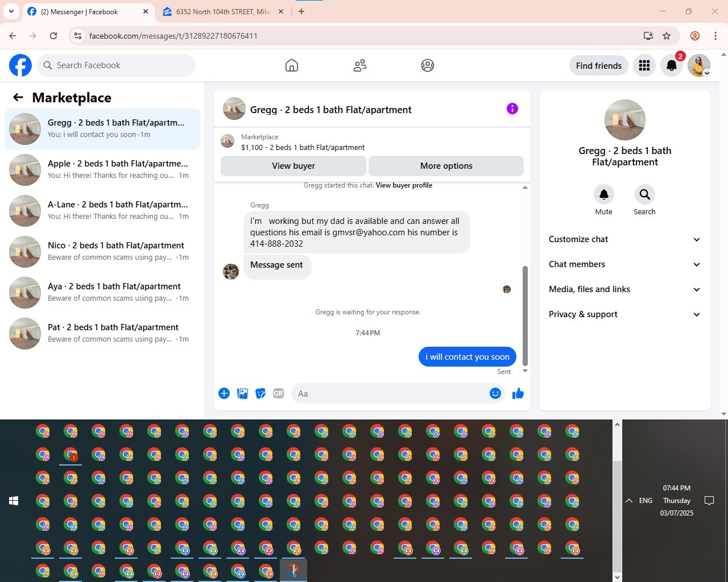
Task: Go back with Marketplace back arrow
Action: point(18,97)
